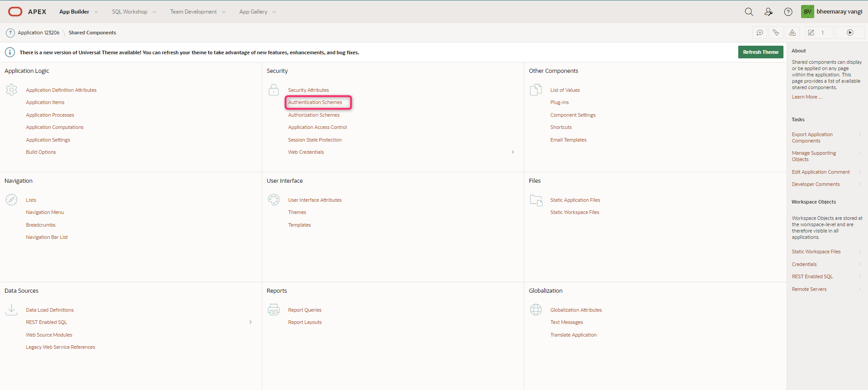868x390 pixels.
Task: Click the Files folder icon
Action: click(x=536, y=200)
